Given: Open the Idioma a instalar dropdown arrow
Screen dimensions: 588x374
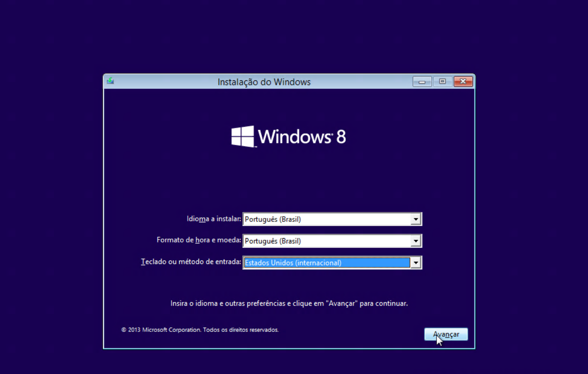Looking at the screenshot, I should 415,219.
